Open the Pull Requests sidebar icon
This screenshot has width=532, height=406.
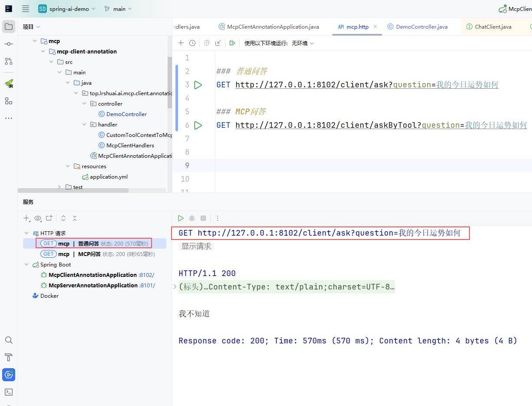[9, 61]
